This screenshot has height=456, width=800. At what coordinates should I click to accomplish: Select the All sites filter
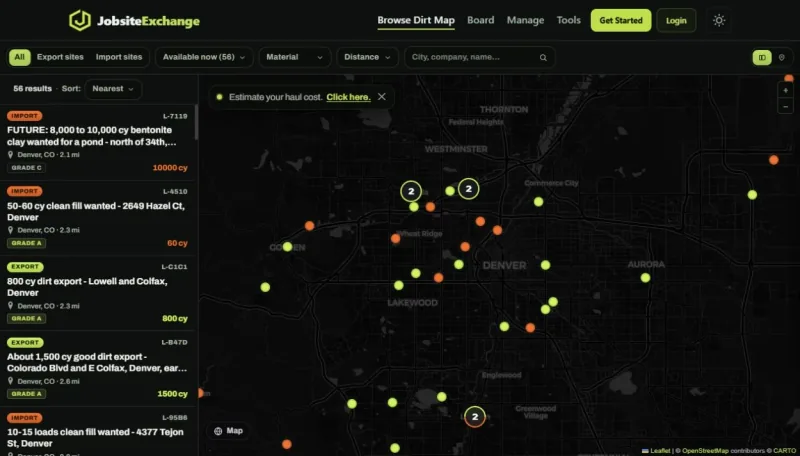19,57
